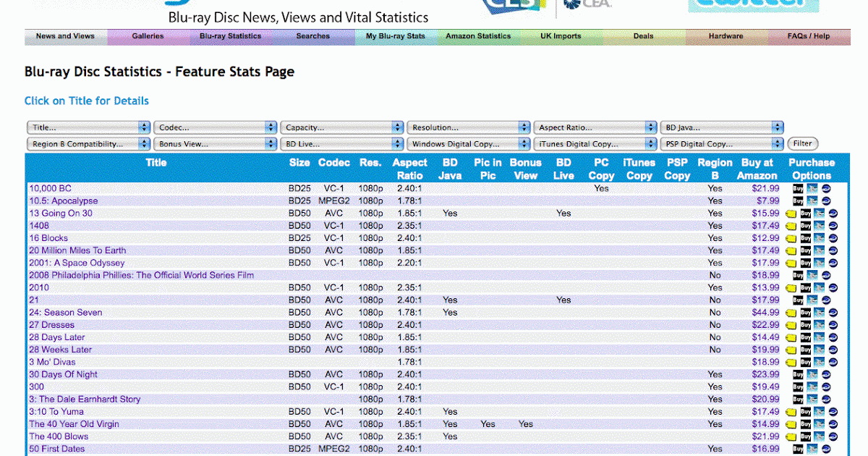Open the iTunes Digital Copy... dropdown
The width and height of the screenshot is (868, 456).
595,144
